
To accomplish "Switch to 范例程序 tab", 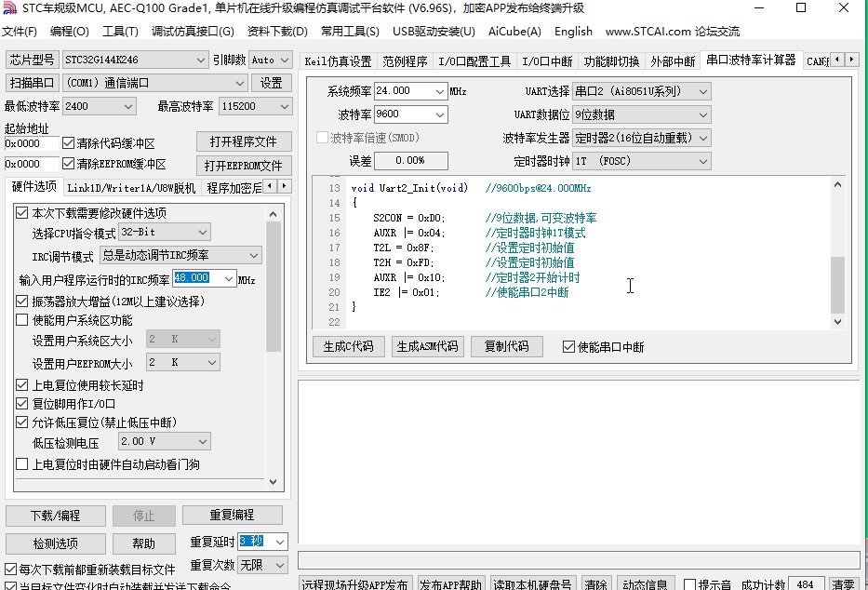I will (405, 61).
